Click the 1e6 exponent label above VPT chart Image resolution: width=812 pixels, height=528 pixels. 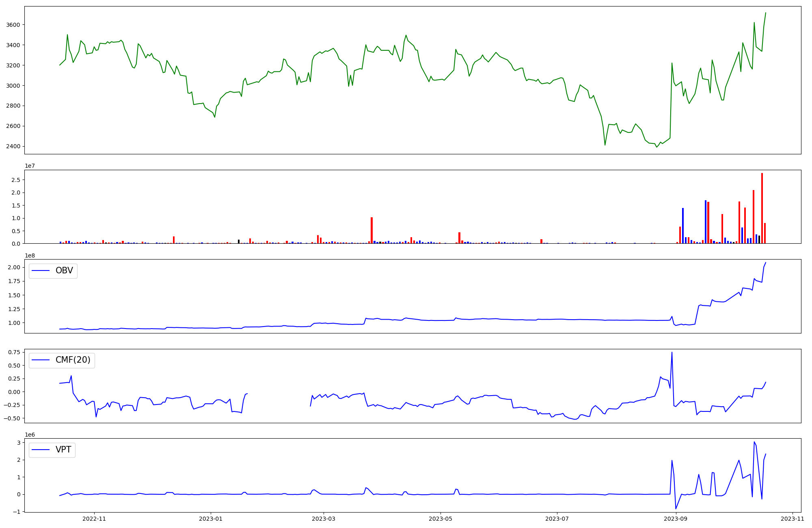coord(30,435)
